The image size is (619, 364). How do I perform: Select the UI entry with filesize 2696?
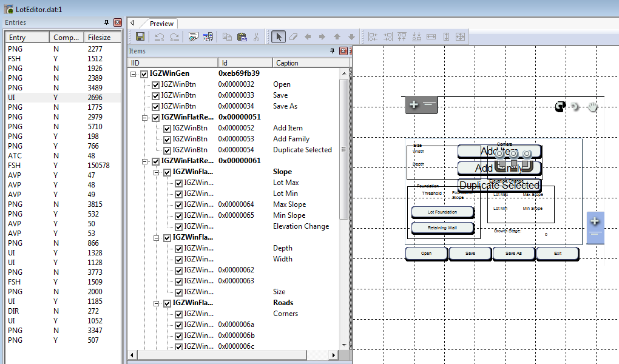point(63,98)
